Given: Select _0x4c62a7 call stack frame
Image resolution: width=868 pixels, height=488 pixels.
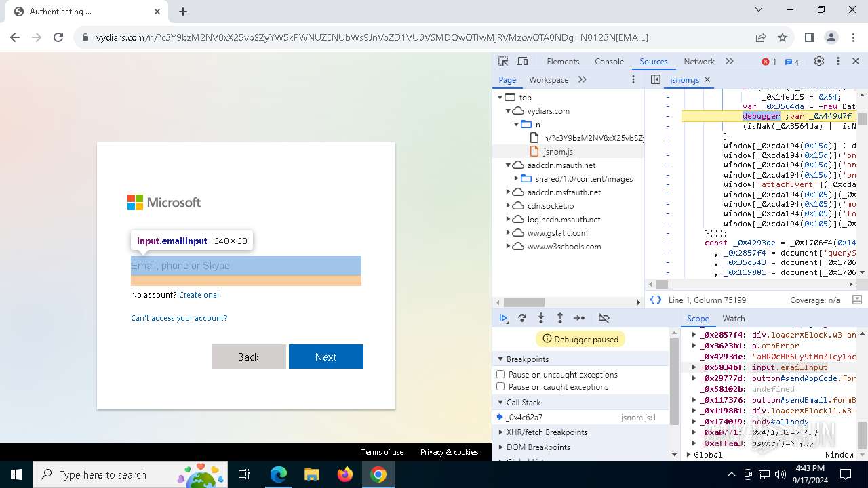Looking at the screenshot, I should (x=580, y=418).
